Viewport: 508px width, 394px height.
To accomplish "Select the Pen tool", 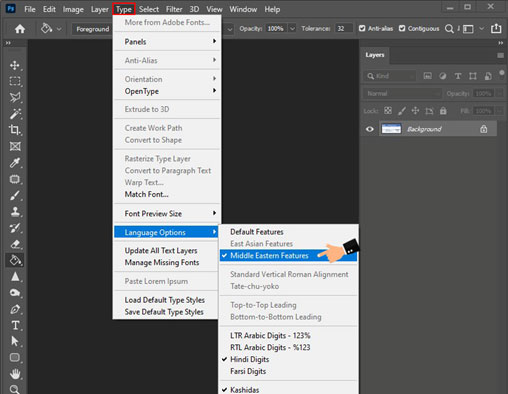I will coord(15,309).
